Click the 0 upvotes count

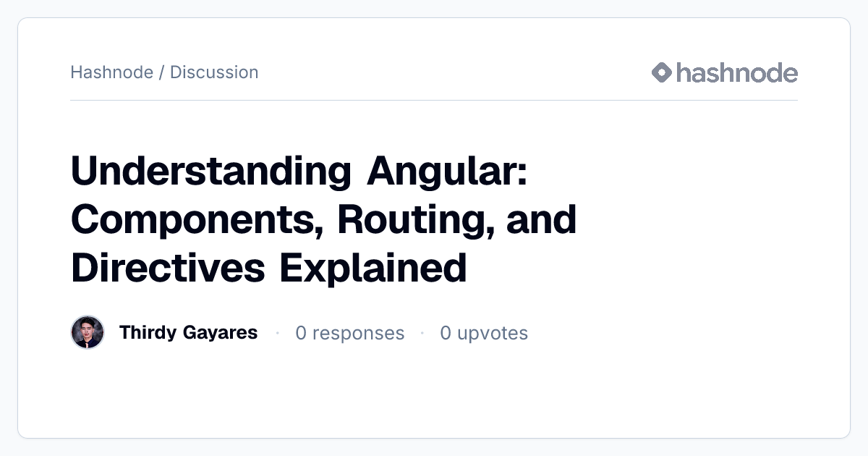pyautogui.click(x=484, y=333)
